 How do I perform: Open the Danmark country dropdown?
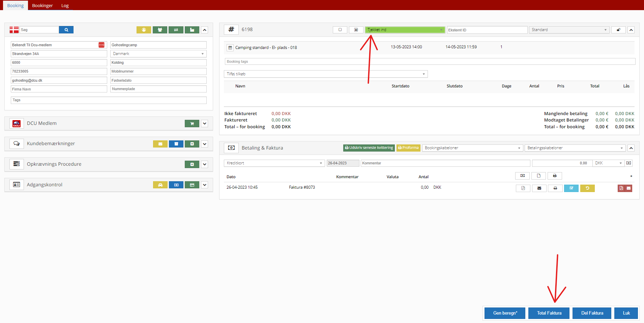pyautogui.click(x=158, y=54)
